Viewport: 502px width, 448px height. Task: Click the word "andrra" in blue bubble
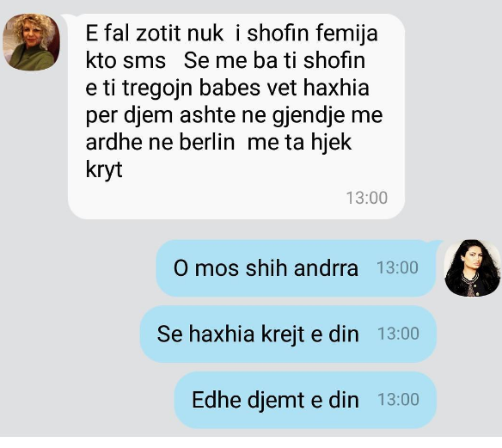coord(326,268)
